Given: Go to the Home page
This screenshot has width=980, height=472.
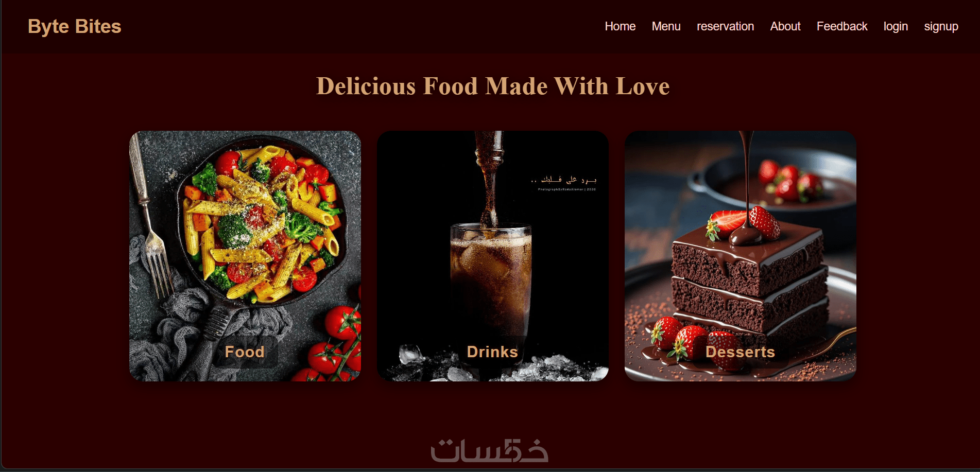Looking at the screenshot, I should pyautogui.click(x=620, y=26).
